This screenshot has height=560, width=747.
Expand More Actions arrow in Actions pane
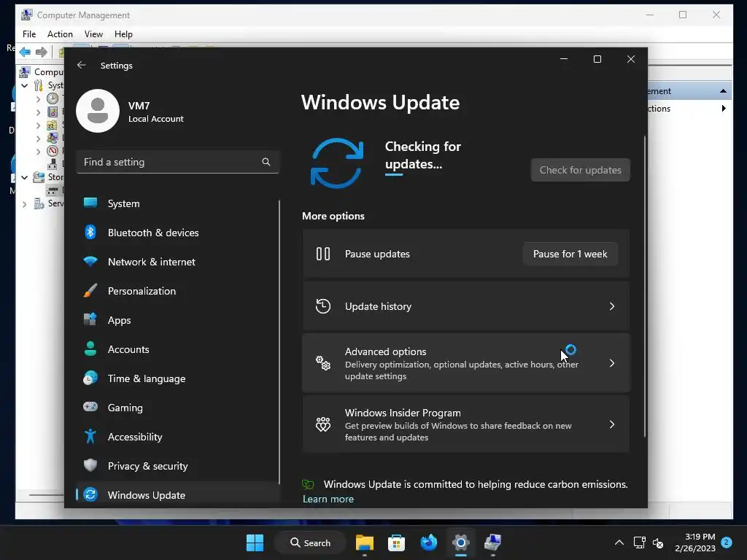[x=724, y=109]
